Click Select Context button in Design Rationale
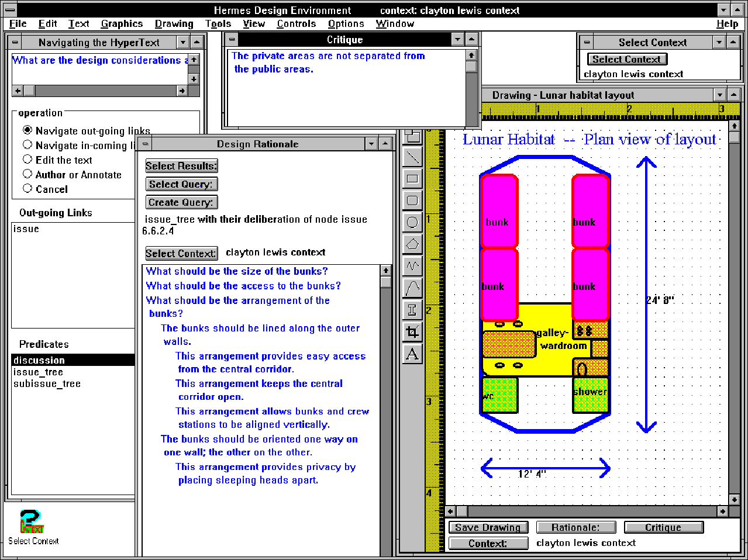748x560 pixels. coord(181,253)
